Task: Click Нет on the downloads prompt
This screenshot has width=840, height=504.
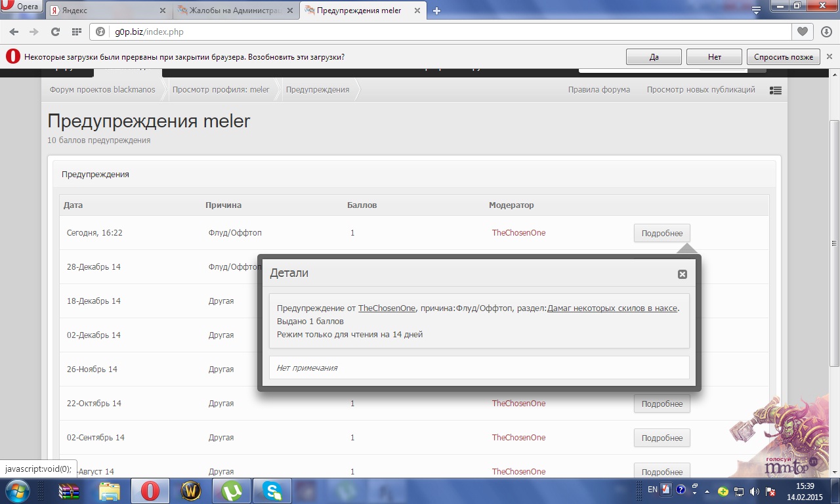Action: 714,57
